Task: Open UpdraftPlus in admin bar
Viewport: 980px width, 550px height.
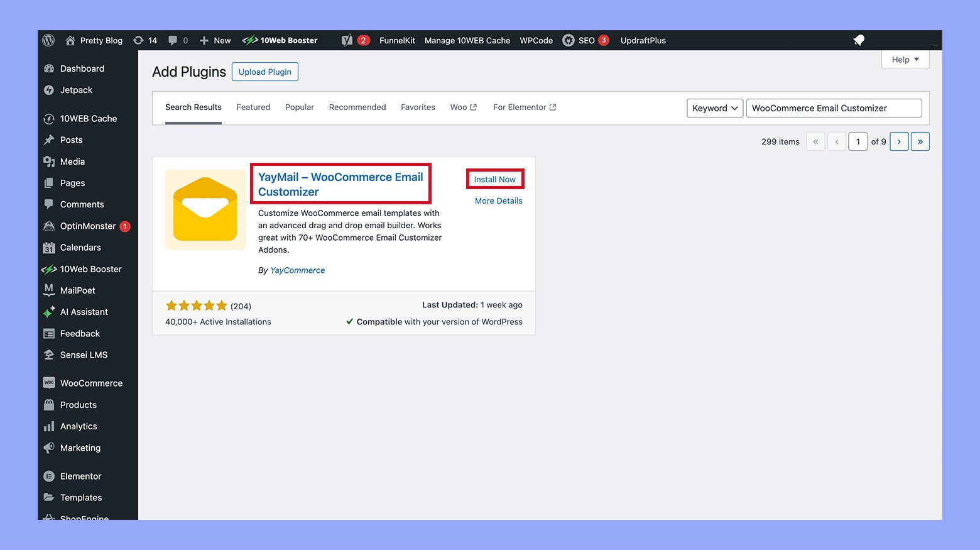Action: (643, 40)
